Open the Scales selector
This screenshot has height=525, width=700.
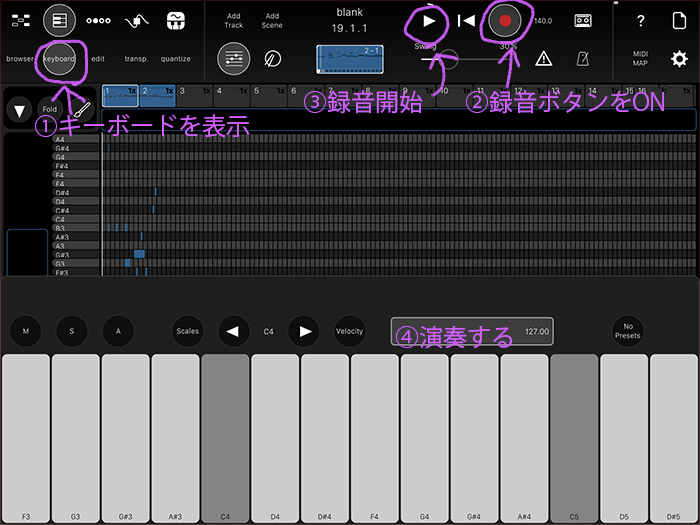188,331
